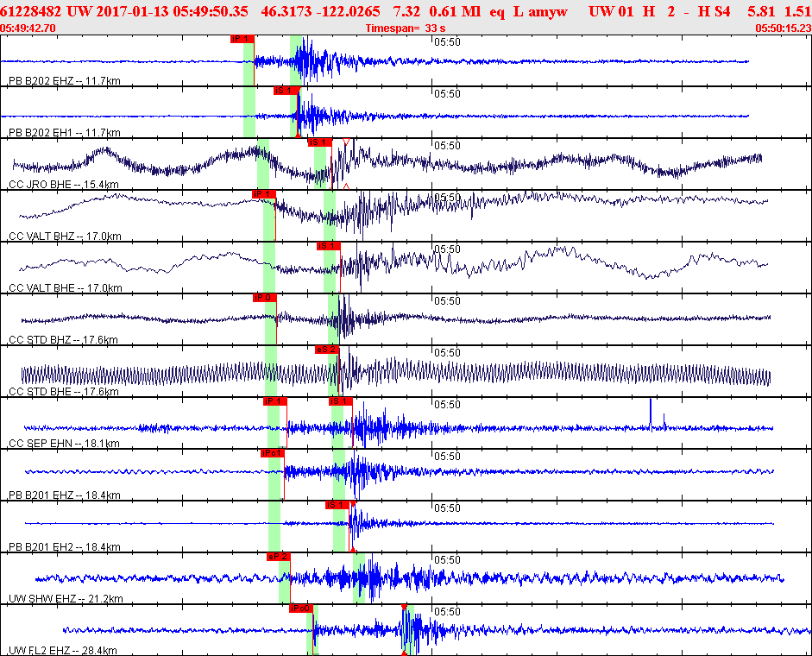Image resolution: width=812 pixels, height=656 pixels.
Task: Click the window start time 05:49:42.70
Action: click(28, 28)
